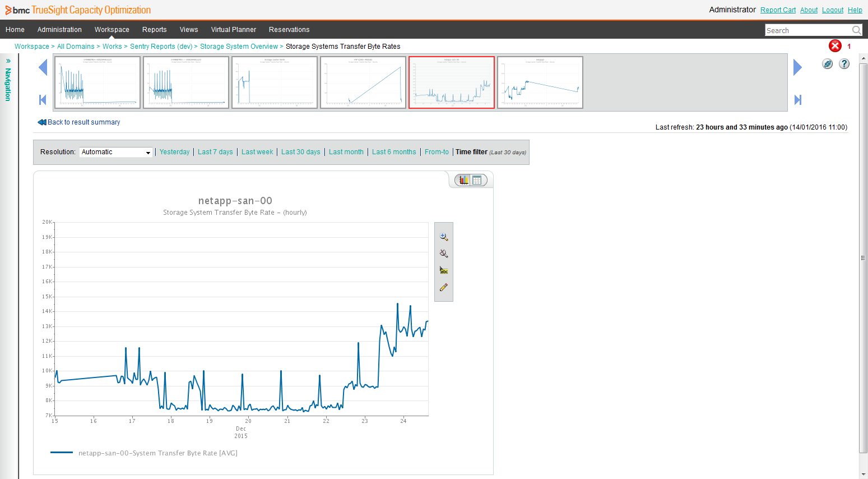
Task: Open the From-to date filter
Action: (x=437, y=152)
